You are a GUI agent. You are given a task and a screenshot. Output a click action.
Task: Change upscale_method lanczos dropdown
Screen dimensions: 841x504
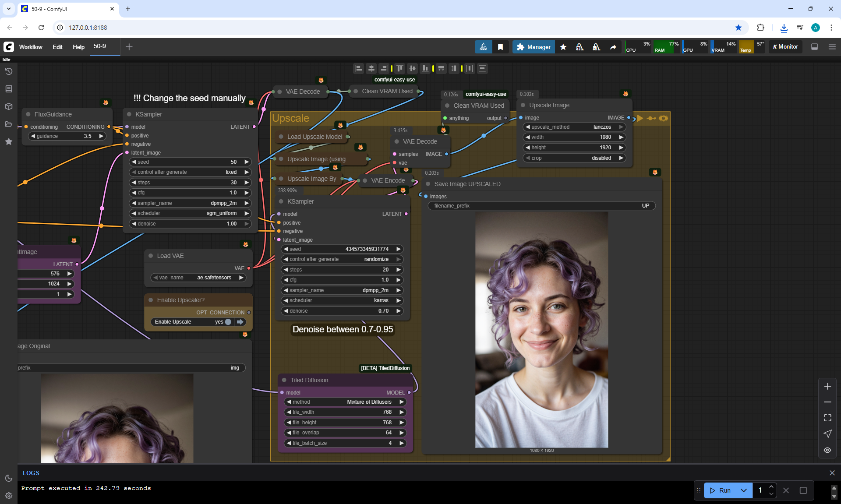coord(574,127)
